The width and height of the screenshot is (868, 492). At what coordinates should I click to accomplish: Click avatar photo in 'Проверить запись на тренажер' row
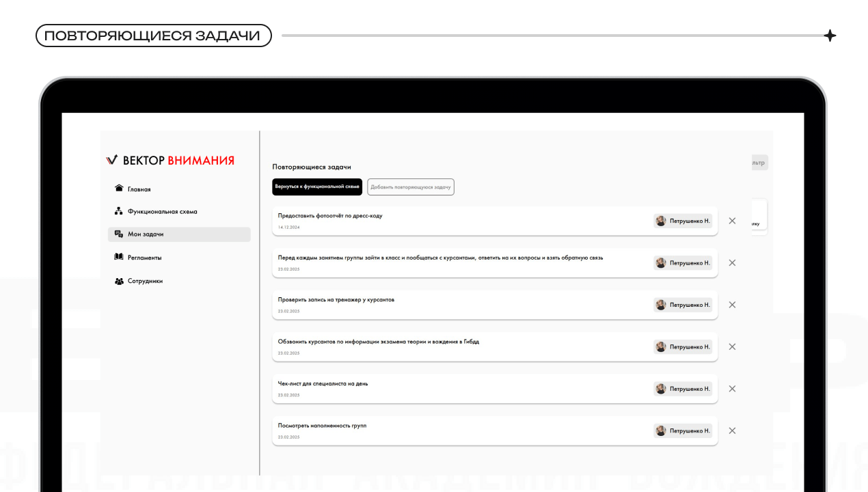tap(661, 305)
